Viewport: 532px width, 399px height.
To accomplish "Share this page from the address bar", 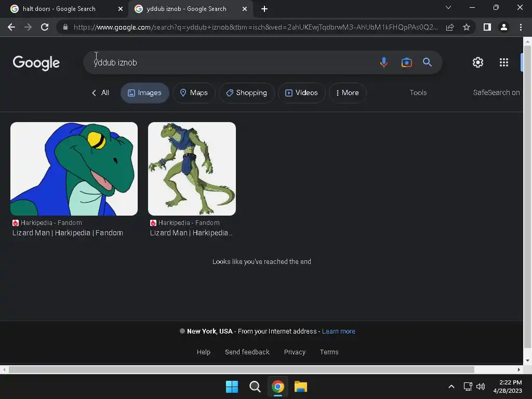I will tap(450, 27).
